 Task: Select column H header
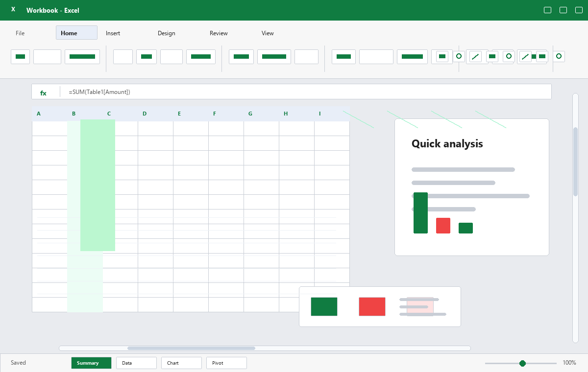tap(286, 114)
